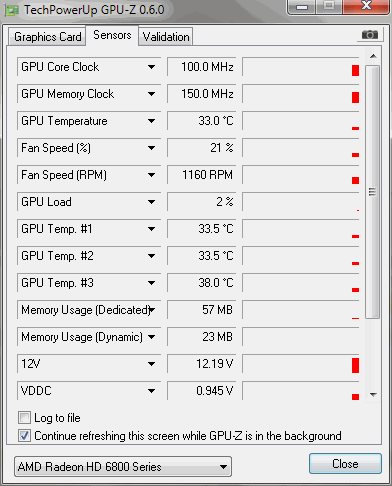The width and height of the screenshot is (392, 486).
Task: Open the Validation tab
Action: click(x=166, y=37)
